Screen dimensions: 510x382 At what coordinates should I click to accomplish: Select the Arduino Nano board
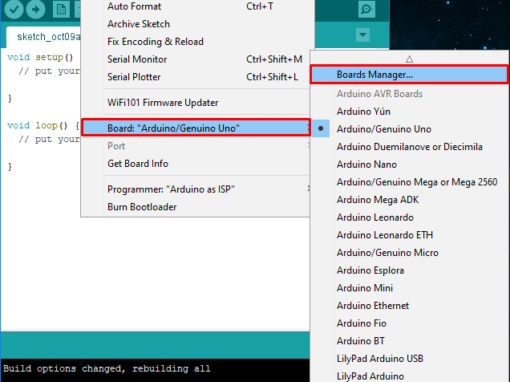tap(409, 164)
